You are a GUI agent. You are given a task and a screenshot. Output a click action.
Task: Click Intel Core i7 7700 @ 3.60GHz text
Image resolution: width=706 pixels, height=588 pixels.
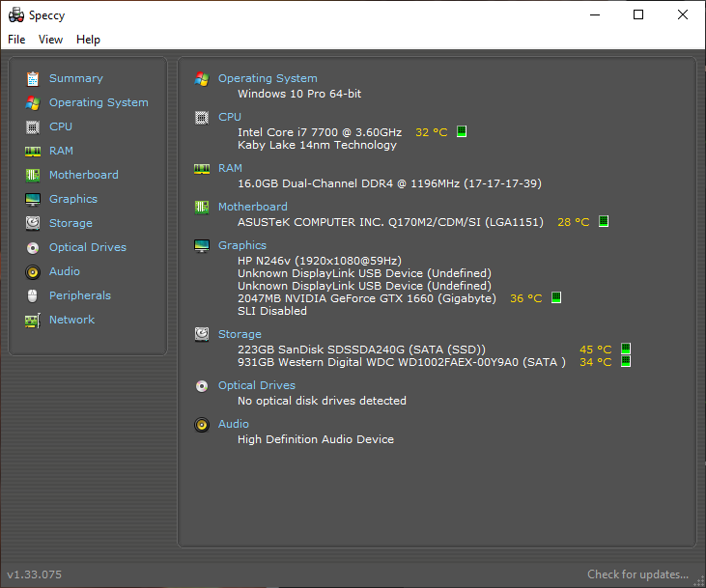coord(320,132)
